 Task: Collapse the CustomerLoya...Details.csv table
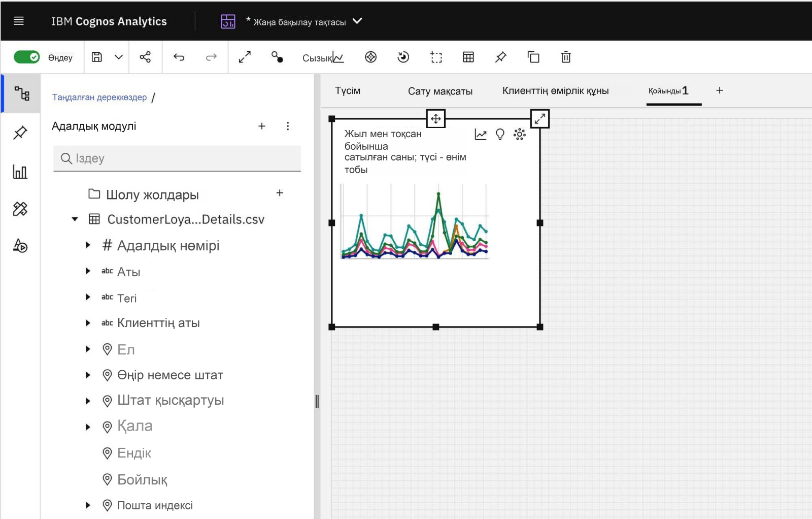pyautogui.click(x=75, y=219)
